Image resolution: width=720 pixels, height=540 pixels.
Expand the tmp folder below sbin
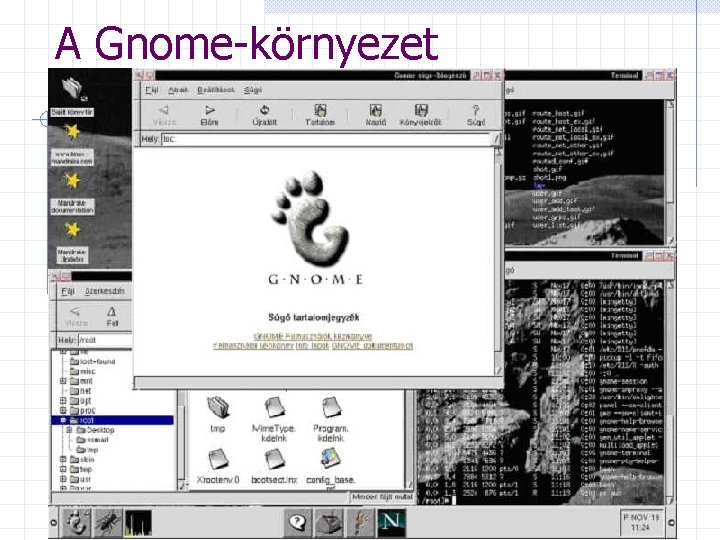(x=63, y=469)
